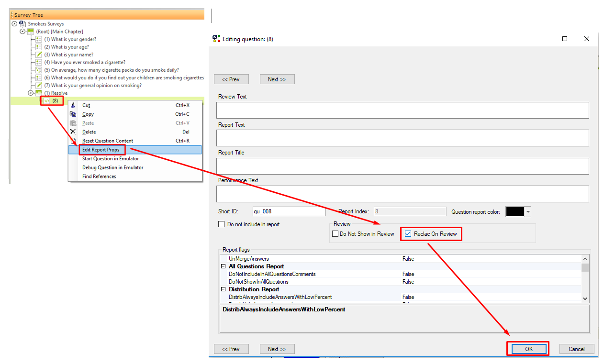The width and height of the screenshot is (604, 364).
Task: Collapse the Smokers Surveys tree node
Action: click(14, 23)
